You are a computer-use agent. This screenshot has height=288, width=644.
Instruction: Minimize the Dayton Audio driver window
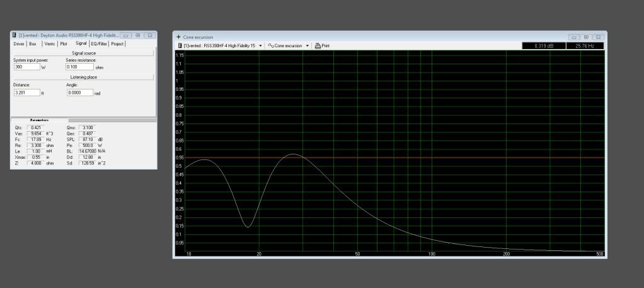pos(126,35)
